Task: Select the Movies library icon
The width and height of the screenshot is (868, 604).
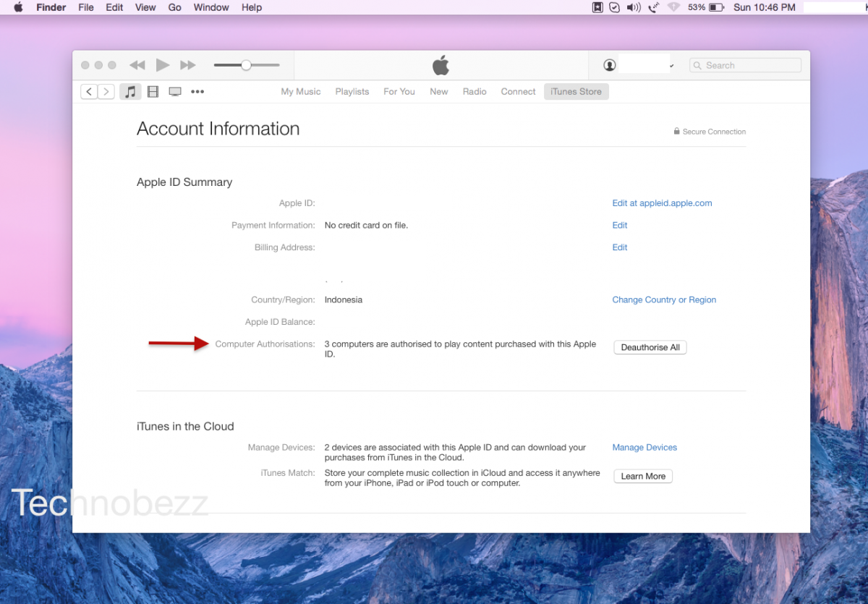Action: (153, 91)
